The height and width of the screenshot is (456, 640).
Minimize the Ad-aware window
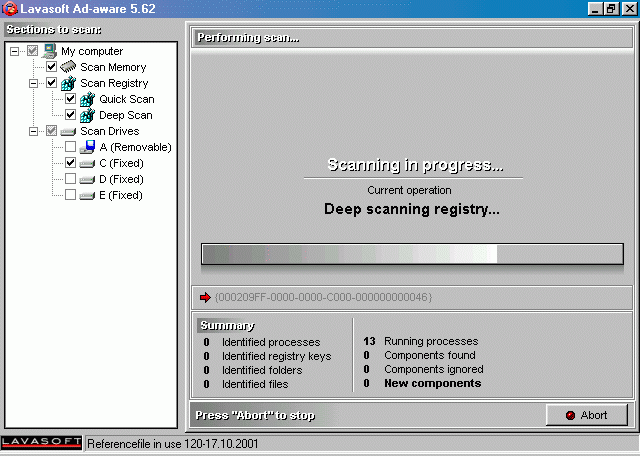click(x=595, y=9)
